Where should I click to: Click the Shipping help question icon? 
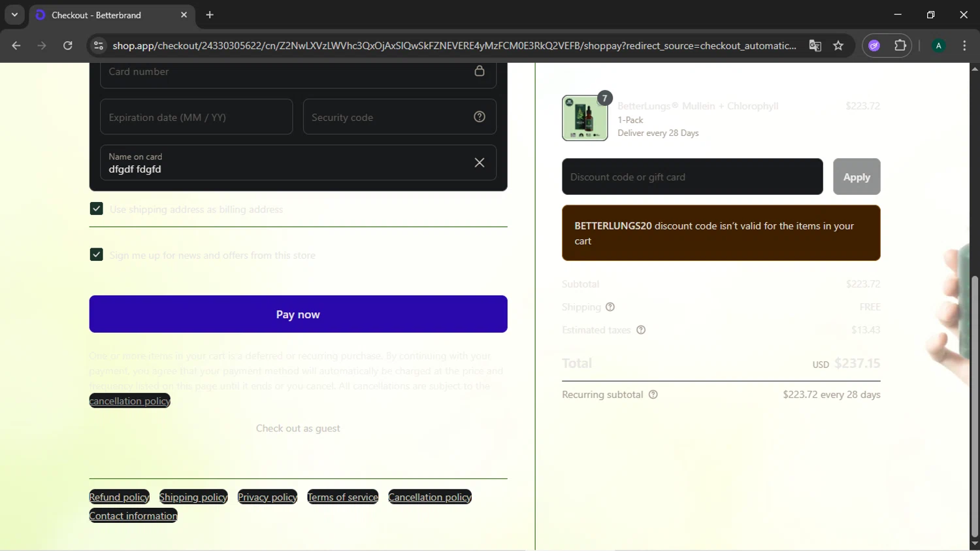[x=610, y=307]
